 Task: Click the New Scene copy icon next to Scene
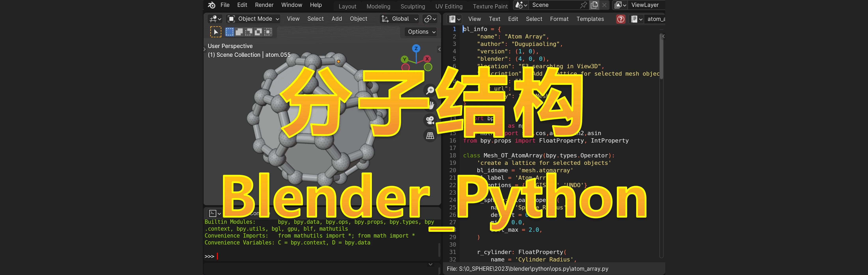click(x=594, y=5)
